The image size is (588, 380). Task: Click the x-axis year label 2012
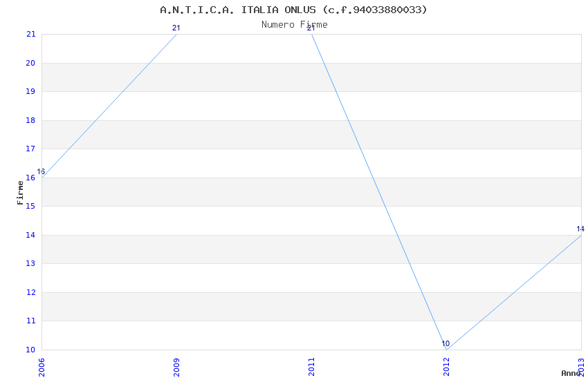pos(446,368)
